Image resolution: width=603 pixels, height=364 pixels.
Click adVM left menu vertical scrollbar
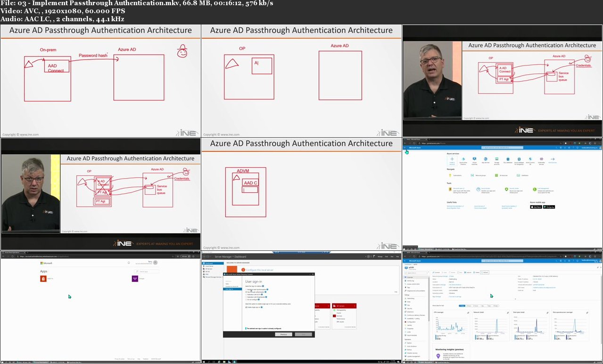429,299
